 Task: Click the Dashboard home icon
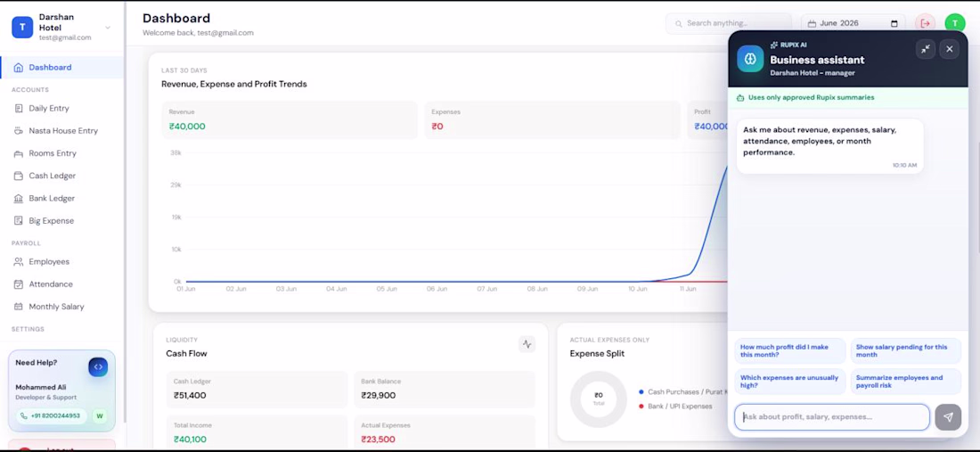point(18,68)
